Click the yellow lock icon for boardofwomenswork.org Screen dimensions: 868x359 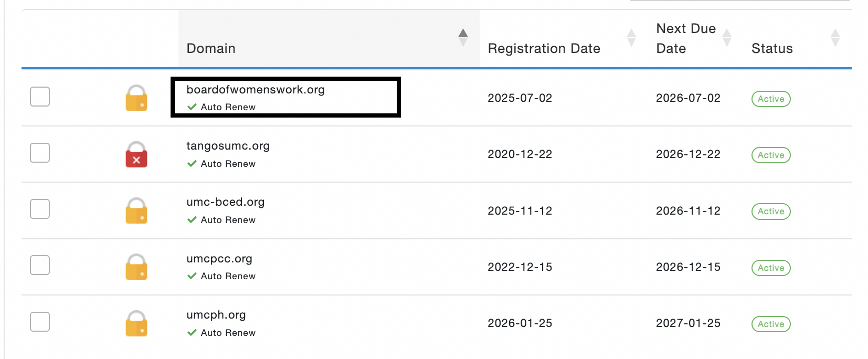[136, 98]
